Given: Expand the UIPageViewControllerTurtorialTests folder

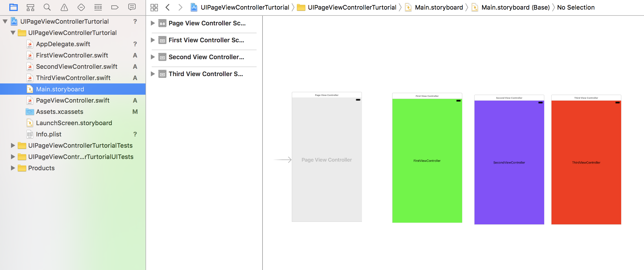Looking at the screenshot, I should (x=13, y=145).
